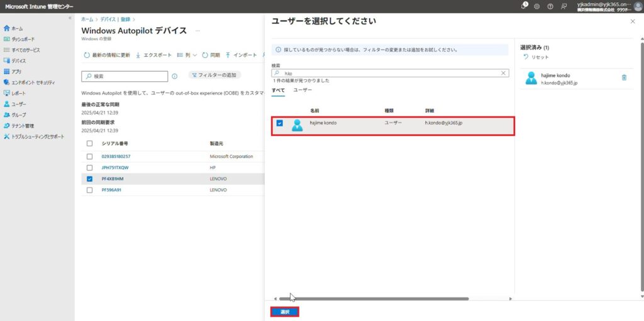This screenshot has height=321, width=644.
Task: Collapse the left navigation menu
Action: click(69, 18)
